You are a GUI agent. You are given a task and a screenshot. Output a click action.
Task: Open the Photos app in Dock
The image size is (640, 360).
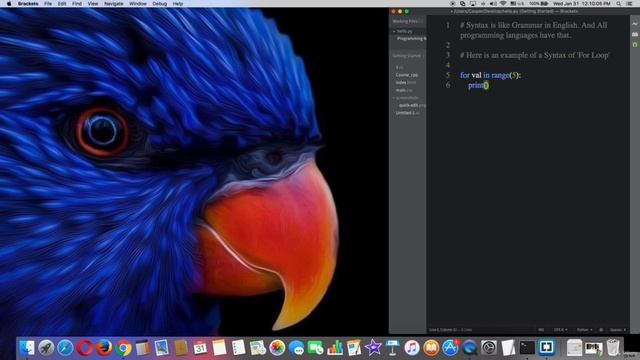coord(277,348)
